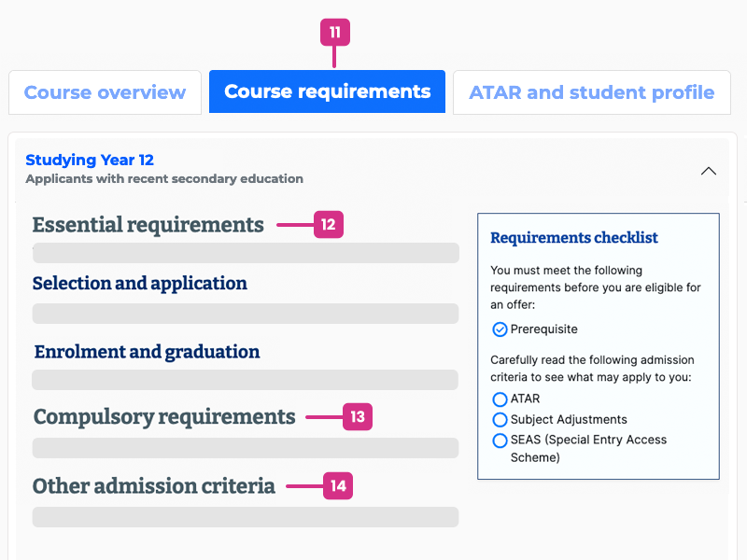747x560 pixels.
Task: Collapse the Studying Year 12 section using the chevron
Action: [709, 171]
